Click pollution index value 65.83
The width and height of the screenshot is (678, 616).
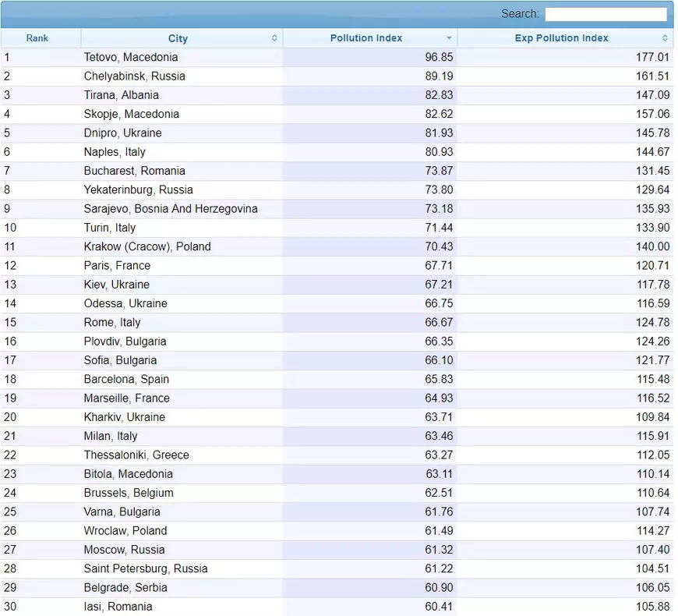pos(439,380)
